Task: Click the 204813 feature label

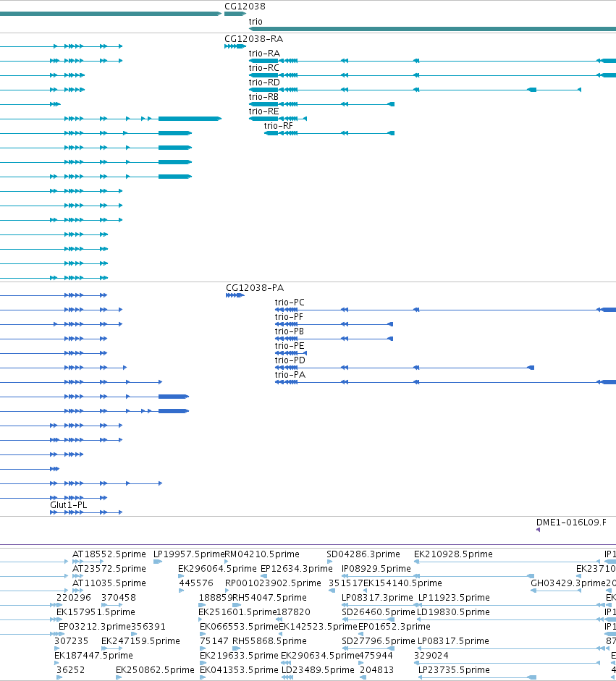Action: point(376,669)
